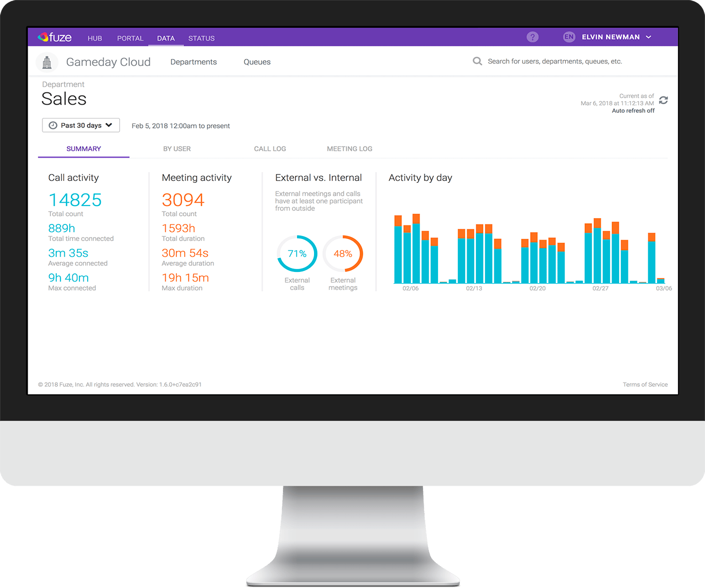
Task: Click the 71% External calls donut chart
Action: (297, 254)
